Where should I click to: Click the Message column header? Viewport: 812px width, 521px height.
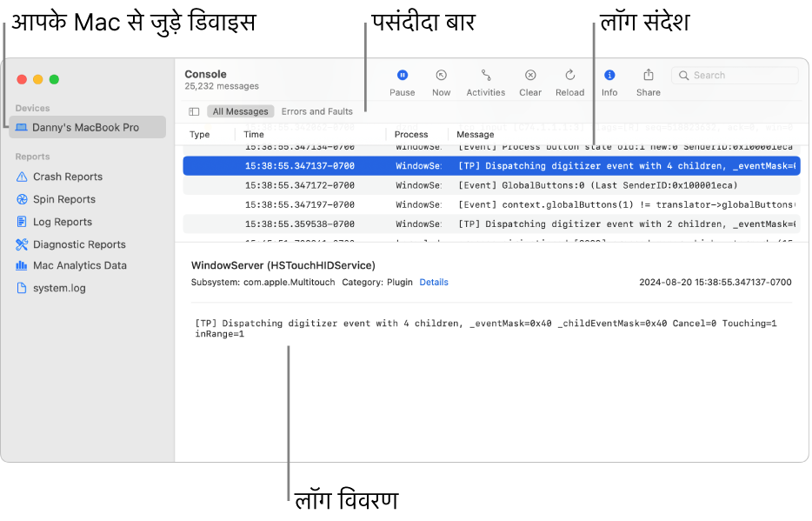(475, 135)
